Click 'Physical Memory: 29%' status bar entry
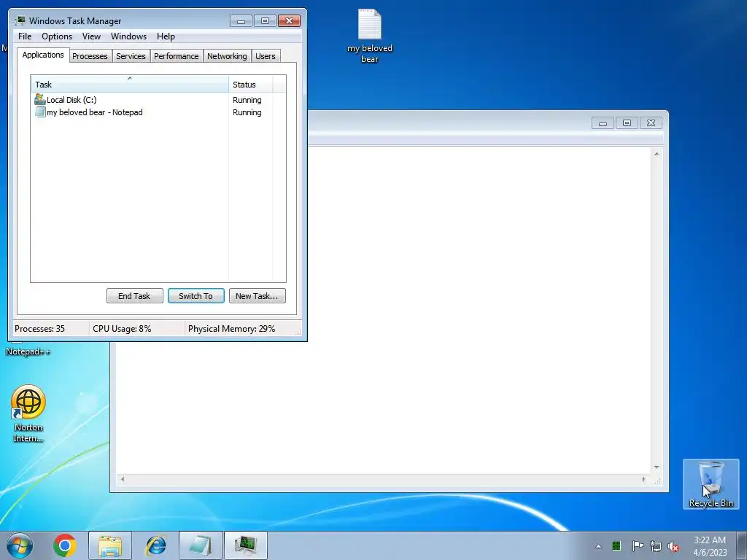 tap(231, 329)
